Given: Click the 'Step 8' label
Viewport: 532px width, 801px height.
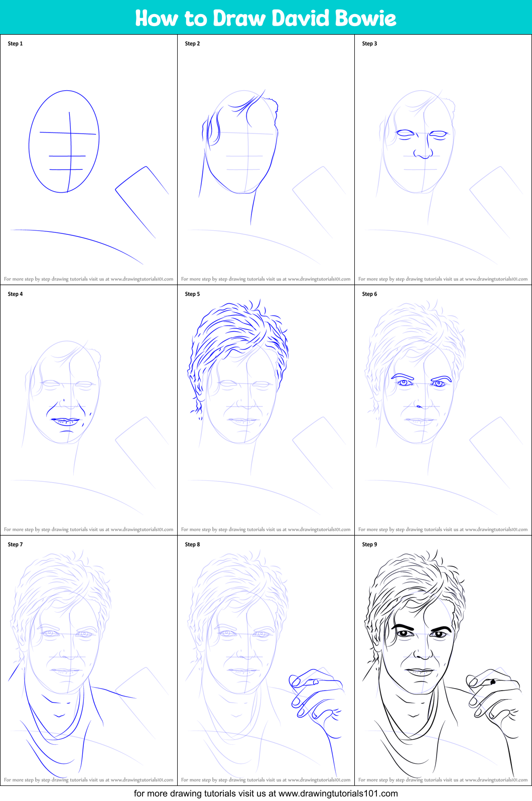Looking at the screenshot, I should pos(192,545).
